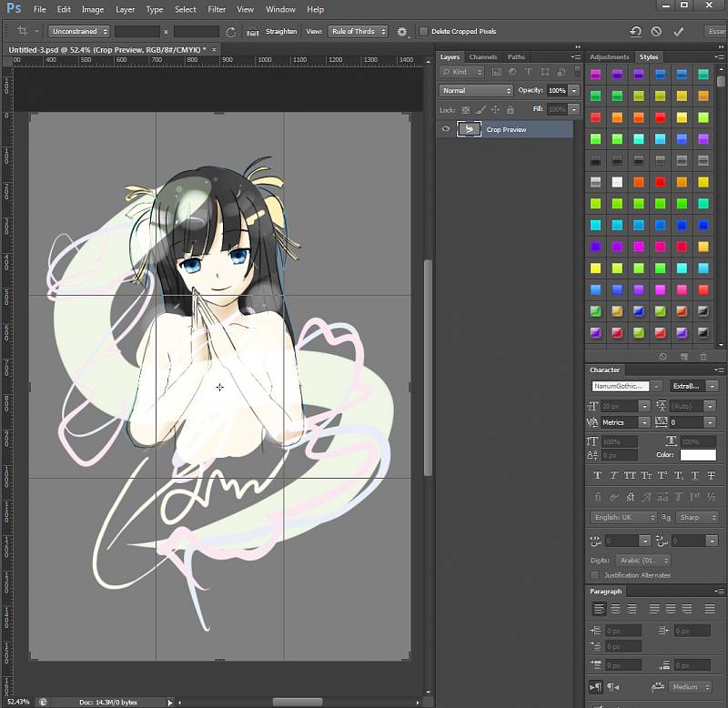Click the type layer filter icon
Image resolution: width=728 pixels, height=708 pixels.
(x=527, y=72)
